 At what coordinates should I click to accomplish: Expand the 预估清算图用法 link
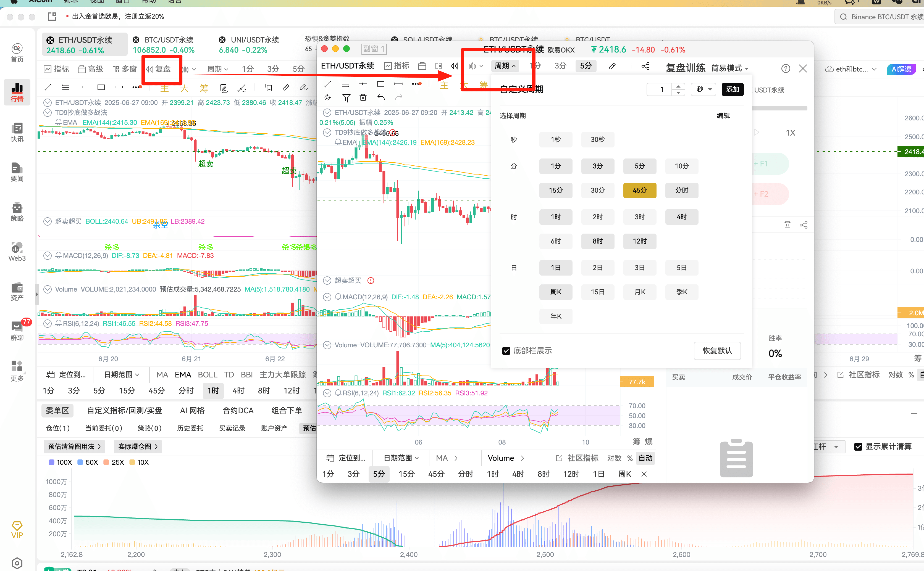coord(74,446)
